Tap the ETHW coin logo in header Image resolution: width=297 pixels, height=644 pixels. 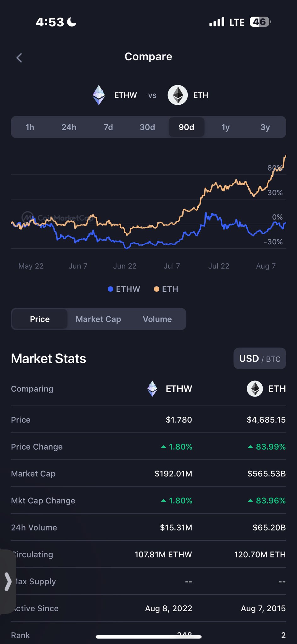click(99, 95)
